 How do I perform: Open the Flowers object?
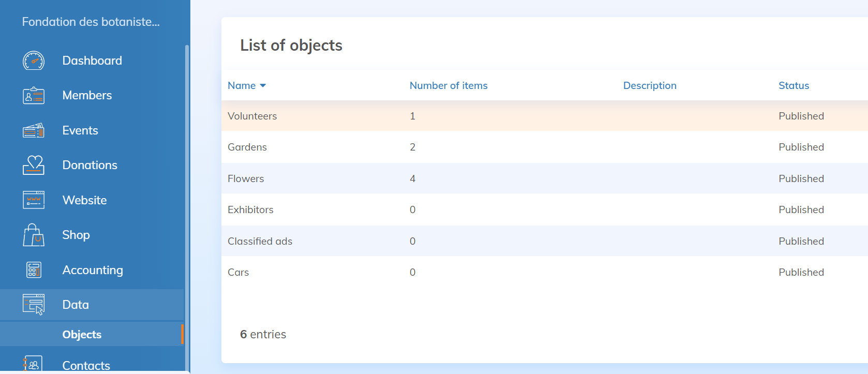(x=246, y=179)
